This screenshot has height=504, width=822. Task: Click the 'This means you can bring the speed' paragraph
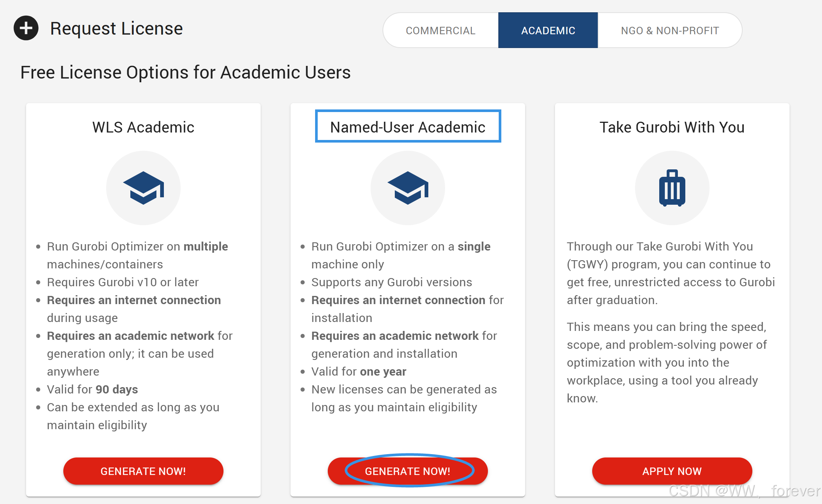tap(667, 363)
